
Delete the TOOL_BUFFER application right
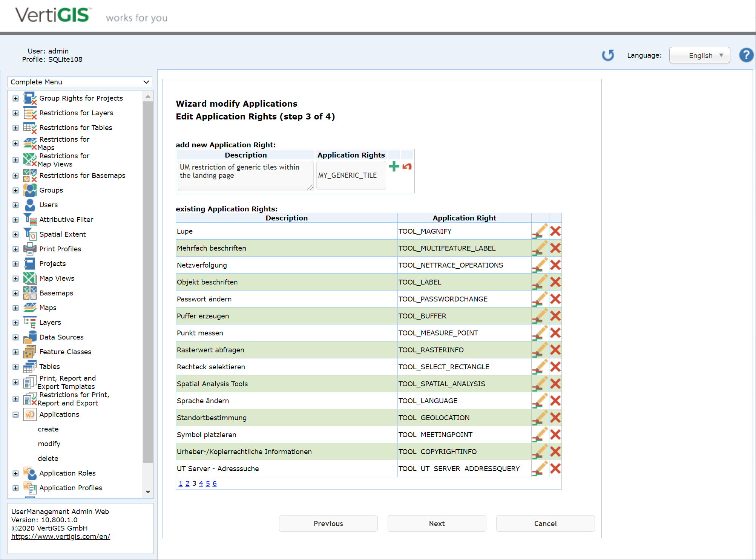coord(555,316)
